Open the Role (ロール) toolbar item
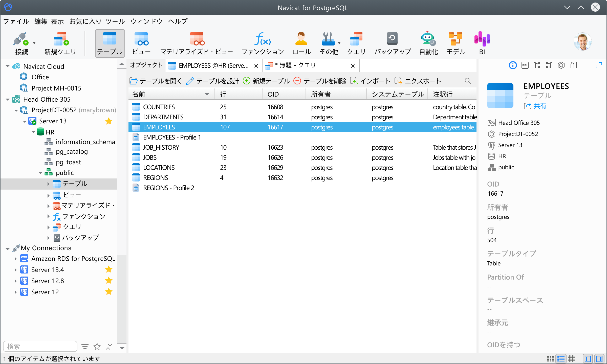Image resolution: width=607 pixels, height=364 pixels. [301, 43]
